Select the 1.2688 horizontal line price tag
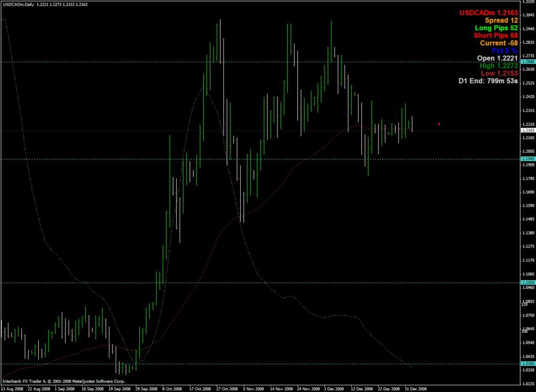The image size is (536, 392). [528, 62]
